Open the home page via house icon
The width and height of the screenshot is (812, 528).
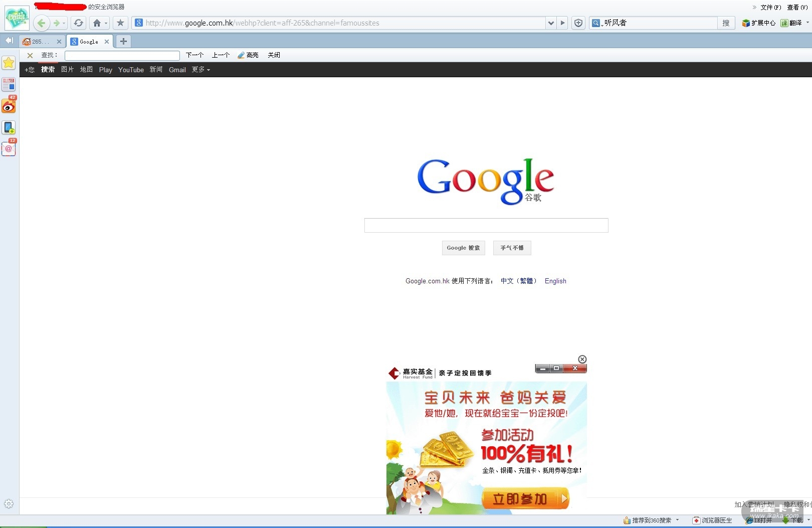(x=97, y=23)
